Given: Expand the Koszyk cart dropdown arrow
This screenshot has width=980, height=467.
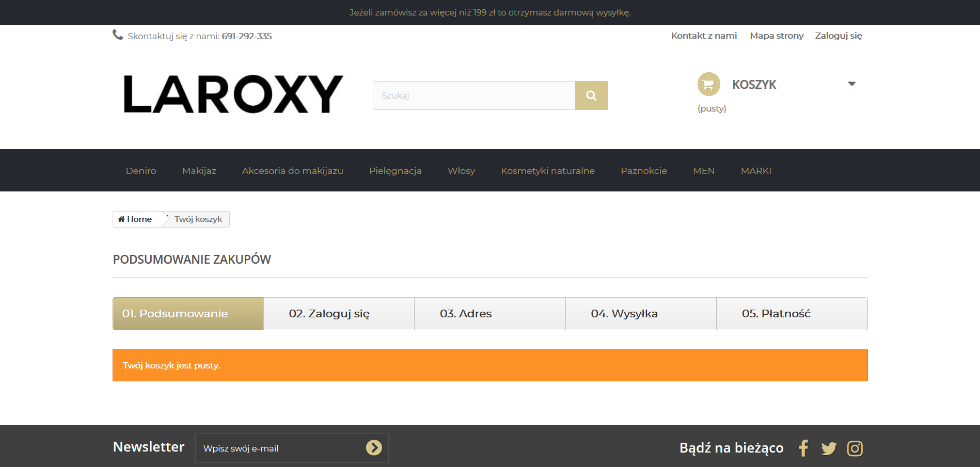Looking at the screenshot, I should [x=851, y=84].
